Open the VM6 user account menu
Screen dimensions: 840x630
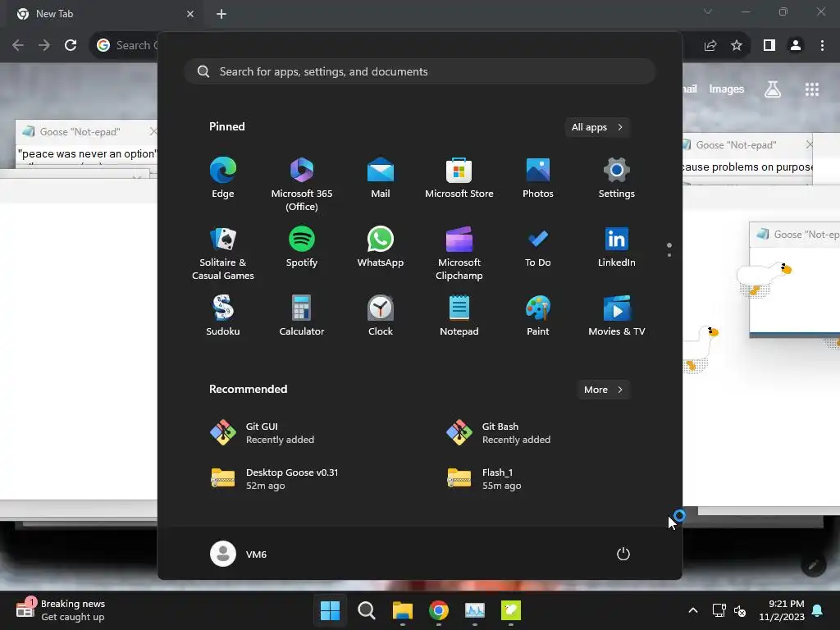click(x=239, y=554)
